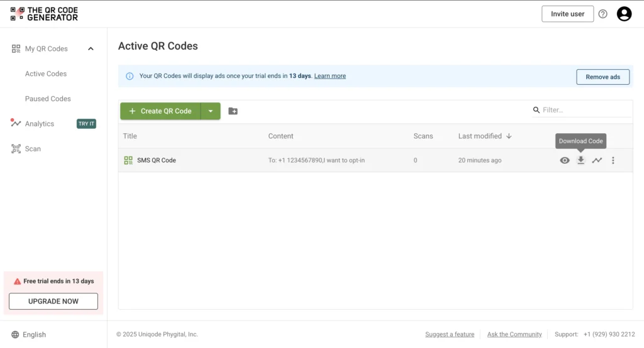Click the Learn more link
Screen dimensions: 644x348
330,76
